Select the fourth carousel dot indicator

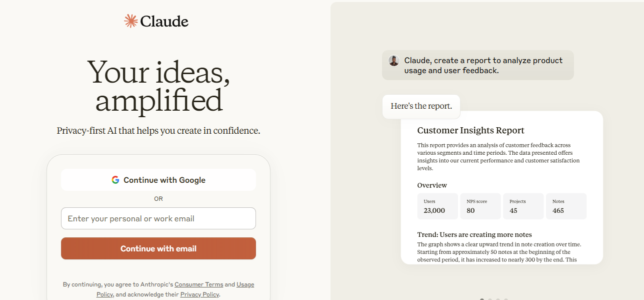tap(506, 299)
